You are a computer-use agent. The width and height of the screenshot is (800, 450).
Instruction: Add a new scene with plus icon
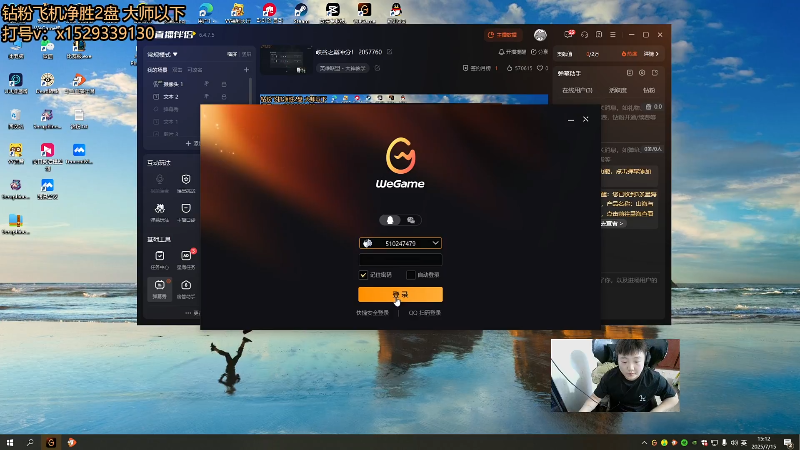point(246,69)
